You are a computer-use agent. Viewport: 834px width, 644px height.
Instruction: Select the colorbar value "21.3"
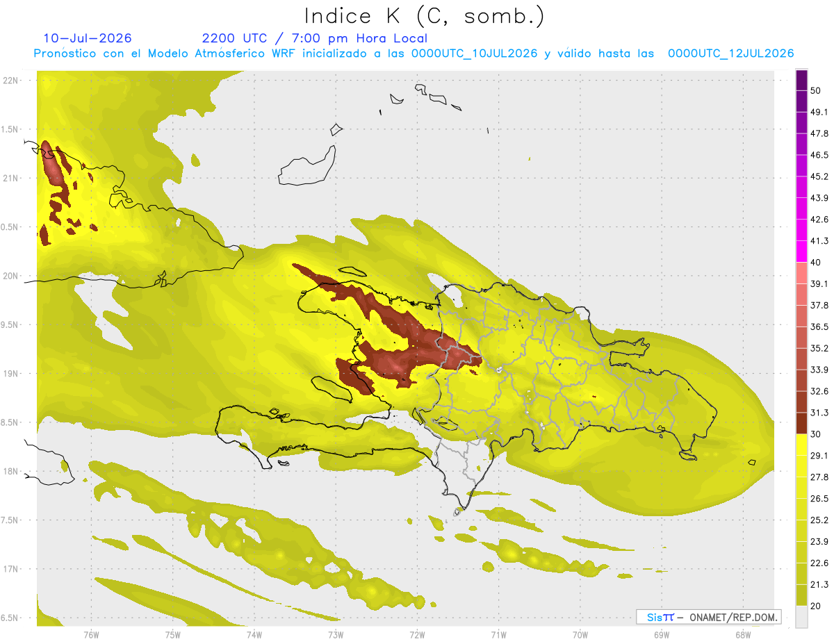819,584
